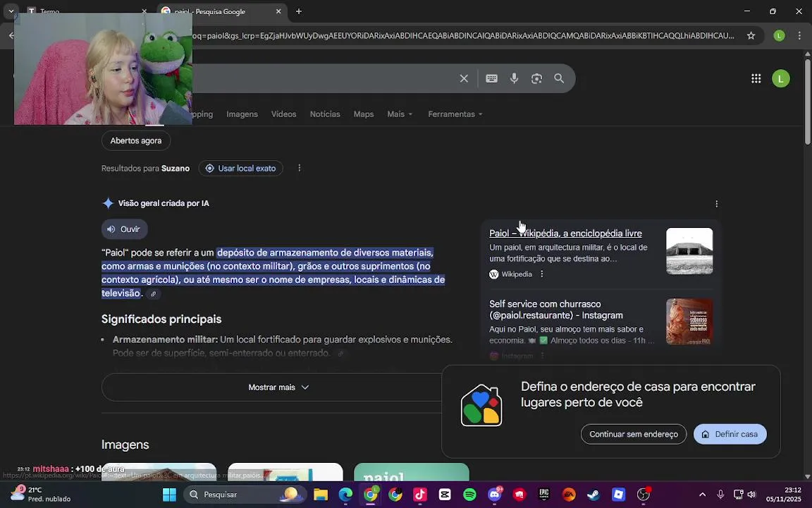Switch to the Notícias tab
Viewport: 812px width, 508px height.
click(325, 114)
